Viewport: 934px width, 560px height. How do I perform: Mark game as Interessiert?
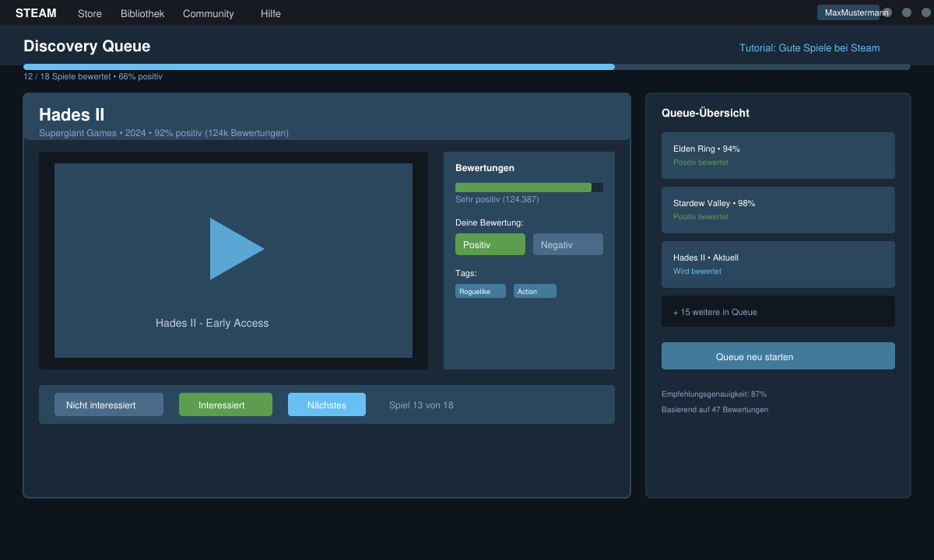(226, 404)
